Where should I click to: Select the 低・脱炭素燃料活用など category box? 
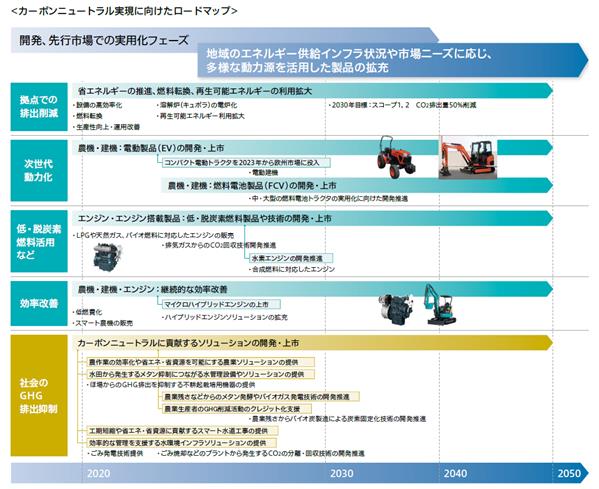click(39, 241)
